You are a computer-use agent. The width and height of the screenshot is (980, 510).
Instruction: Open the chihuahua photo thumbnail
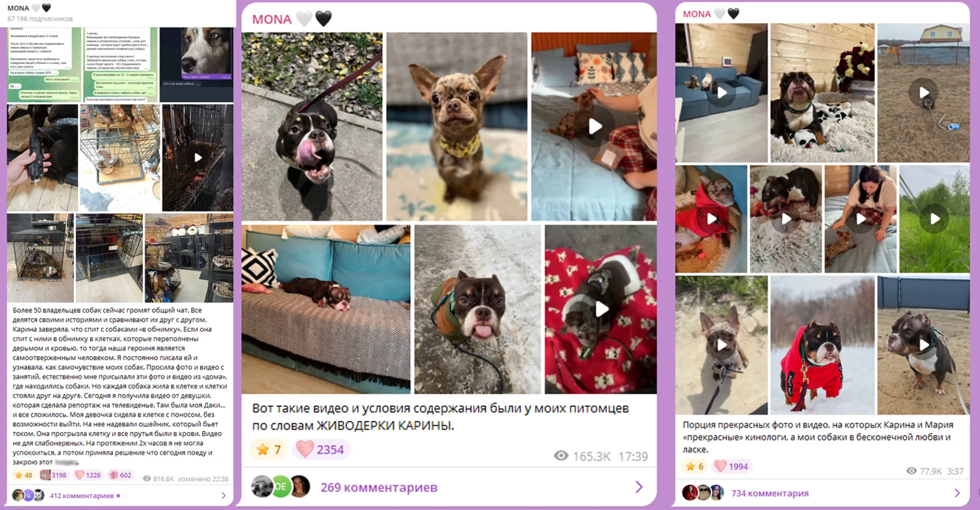[x=457, y=126]
